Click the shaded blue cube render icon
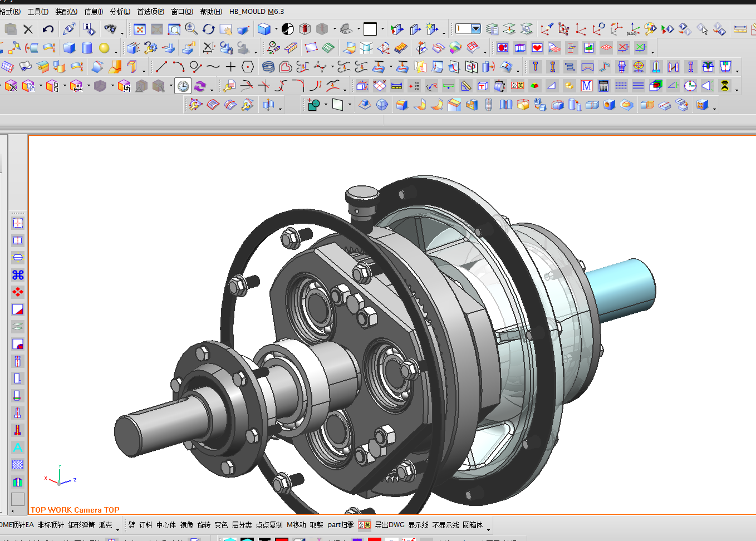The image size is (756, 541). tap(264, 29)
